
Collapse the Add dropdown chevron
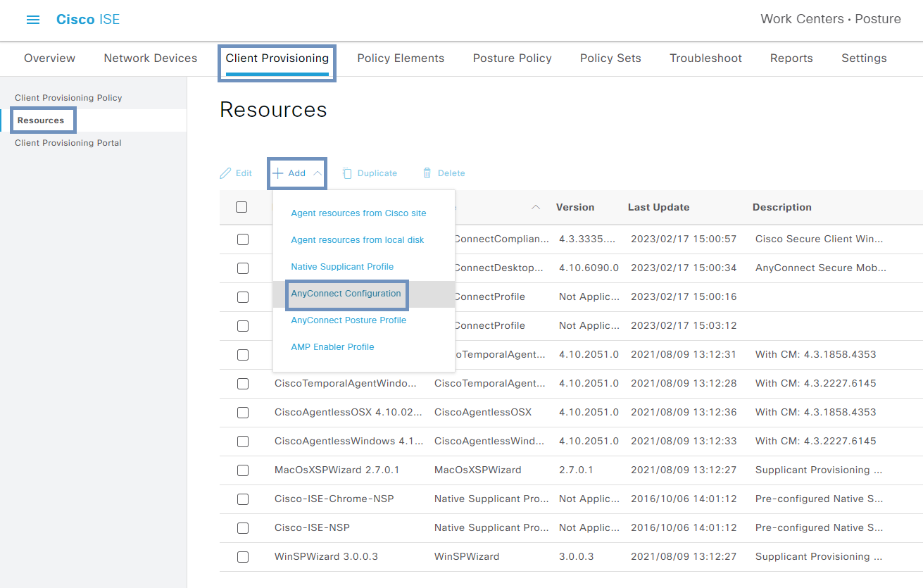(x=318, y=173)
